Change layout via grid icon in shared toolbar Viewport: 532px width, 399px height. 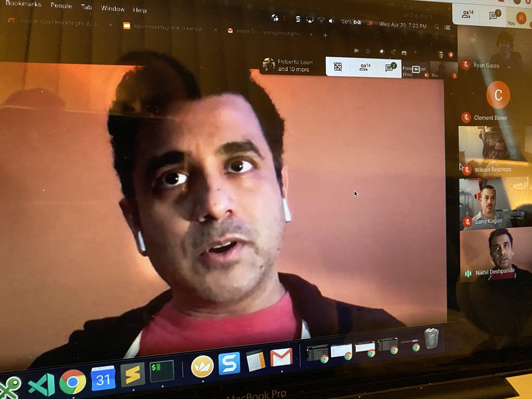point(338,67)
